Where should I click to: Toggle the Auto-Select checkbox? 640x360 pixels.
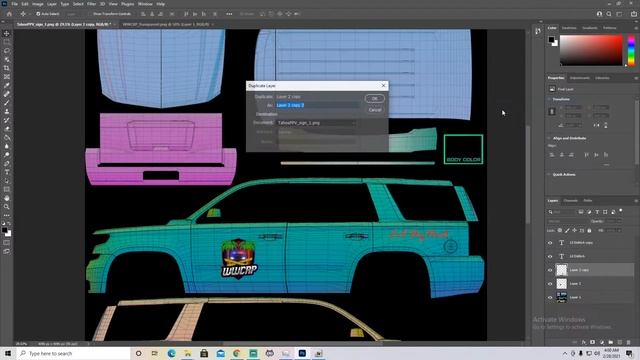(x=38, y=14)
